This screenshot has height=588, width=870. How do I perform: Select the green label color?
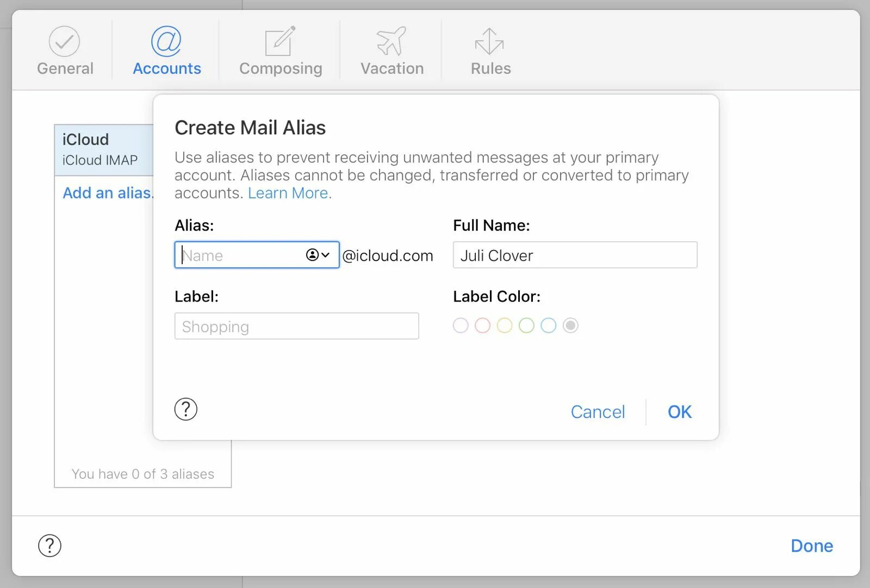526,326
